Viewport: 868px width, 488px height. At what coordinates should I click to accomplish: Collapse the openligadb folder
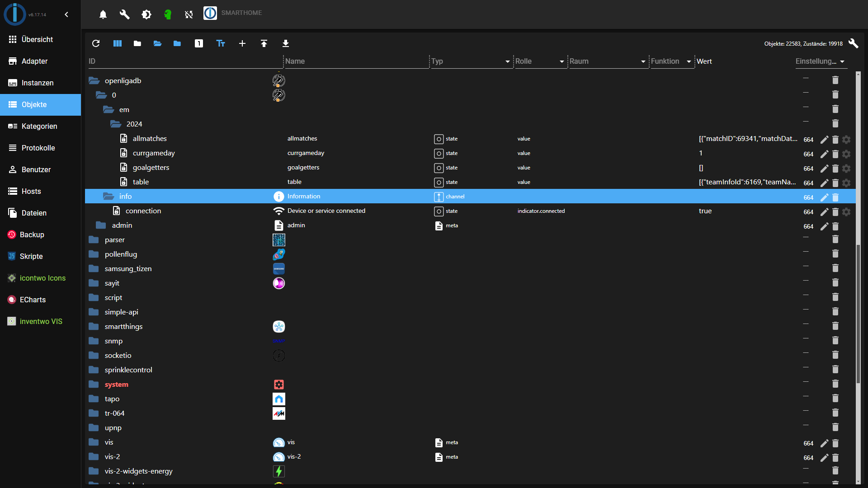(x=94, y=80)
